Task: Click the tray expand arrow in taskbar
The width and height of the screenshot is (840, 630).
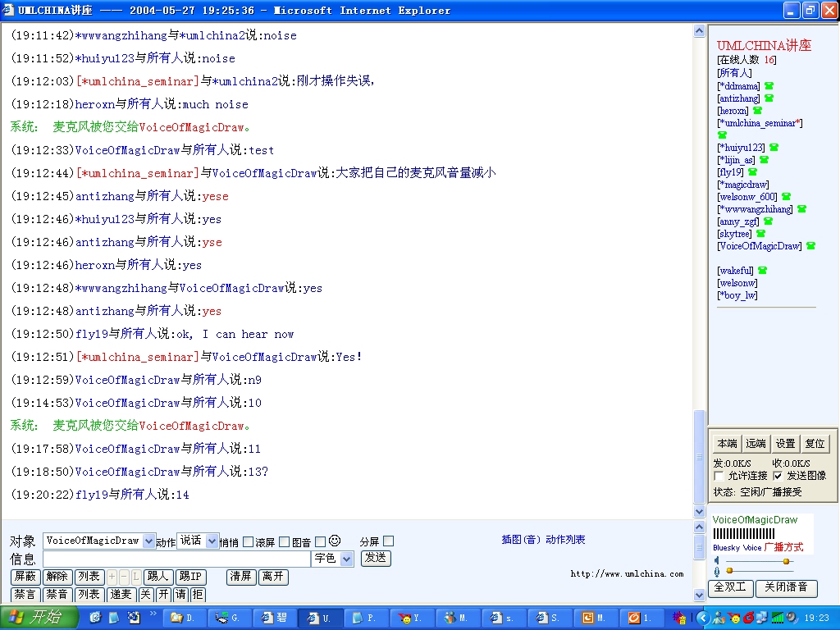Action: click(x=703, y=618)
